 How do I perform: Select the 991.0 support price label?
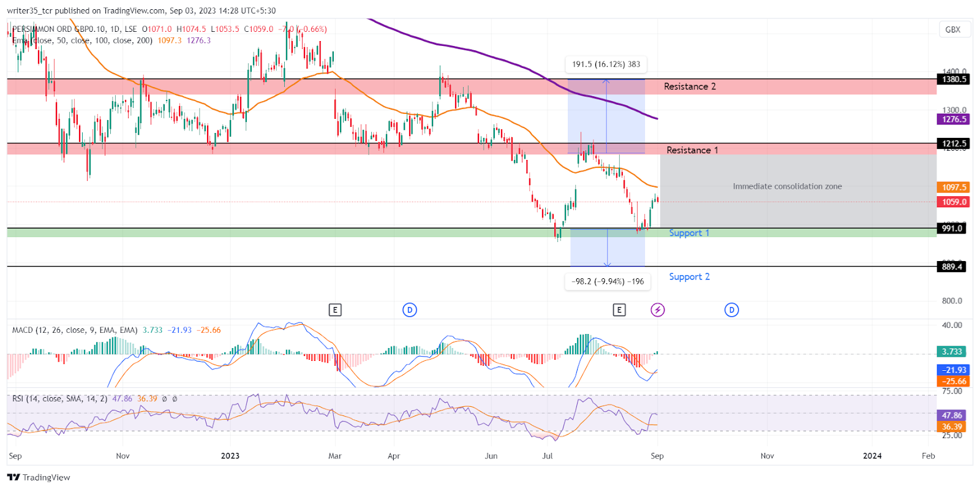click(x=952, y=228)
